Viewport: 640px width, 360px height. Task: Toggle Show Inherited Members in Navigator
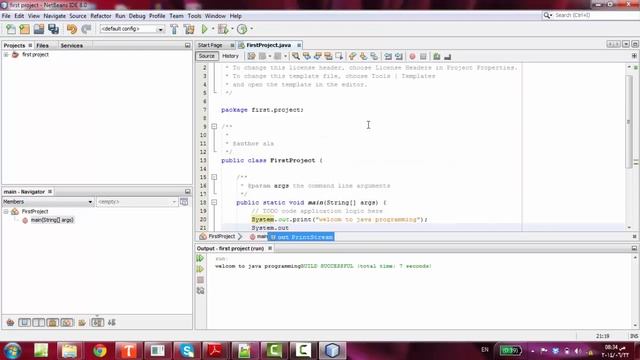(10, 322)
